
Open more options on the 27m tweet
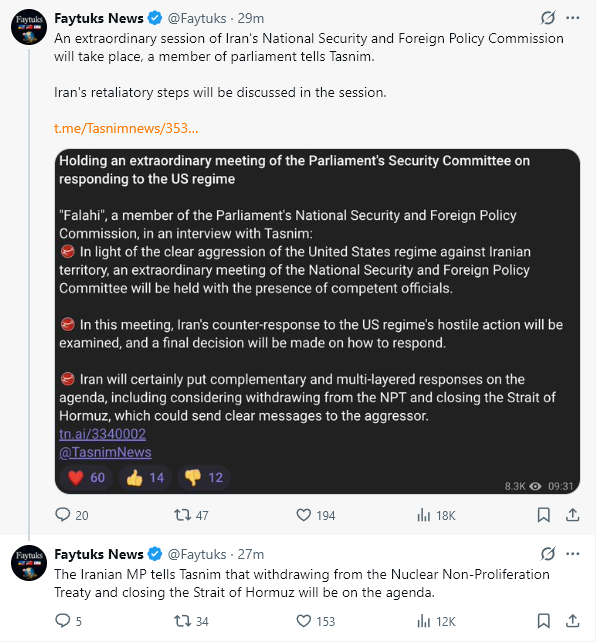point(572,554)
